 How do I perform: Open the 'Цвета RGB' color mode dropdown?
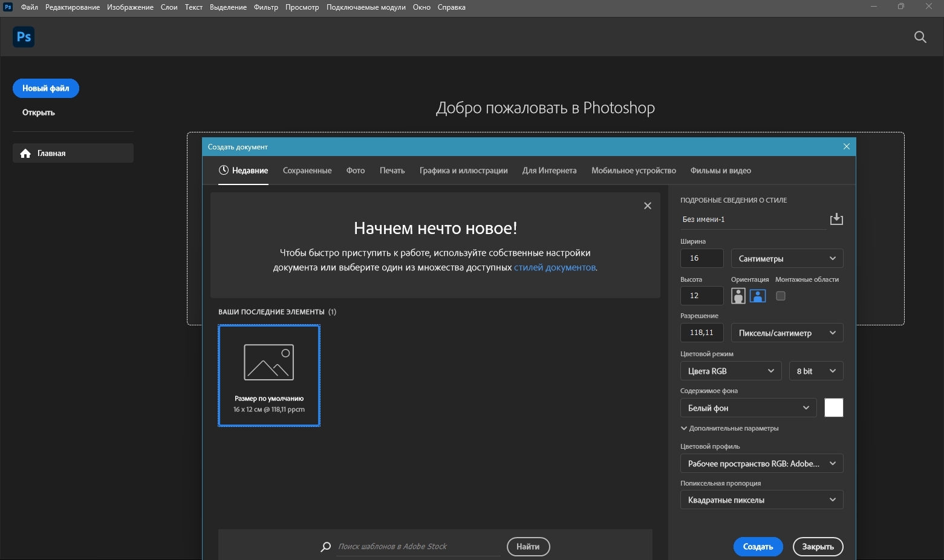click(731, 371)
